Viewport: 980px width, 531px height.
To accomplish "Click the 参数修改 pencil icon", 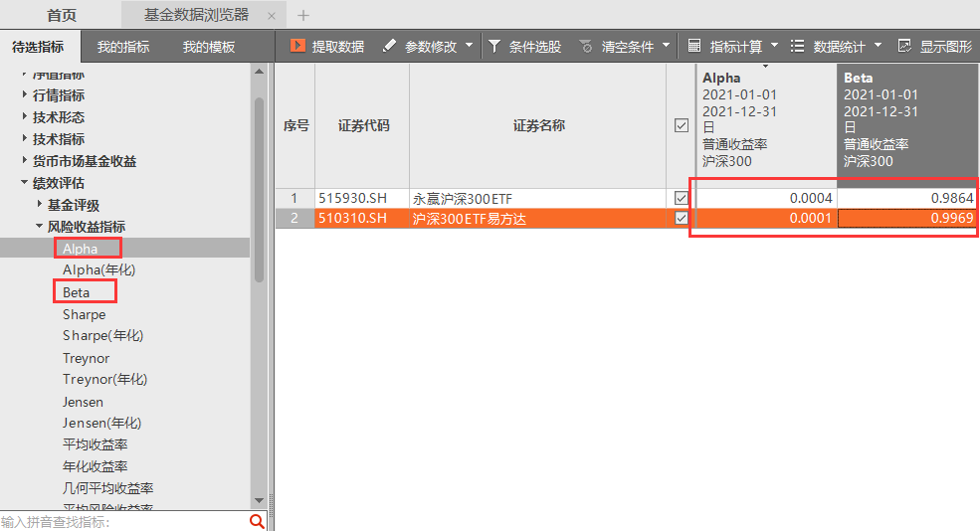I will [x=389, y=46].
